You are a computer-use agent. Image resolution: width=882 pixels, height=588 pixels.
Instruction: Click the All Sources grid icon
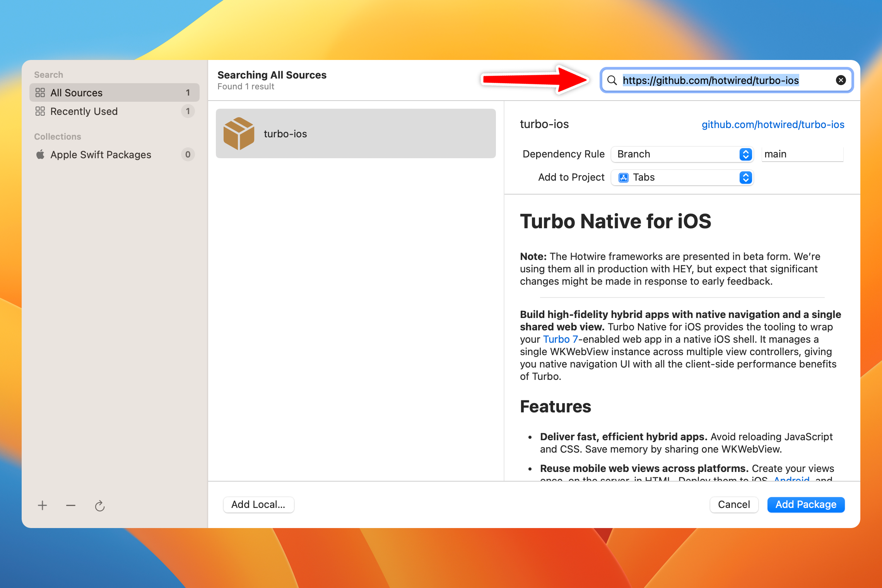[40, 92]
